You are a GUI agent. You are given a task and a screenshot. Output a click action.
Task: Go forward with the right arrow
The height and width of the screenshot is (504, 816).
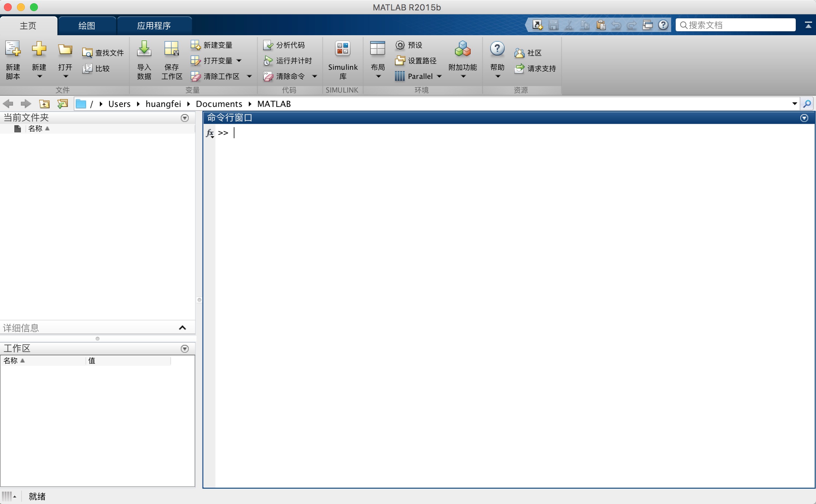point(26,104)
